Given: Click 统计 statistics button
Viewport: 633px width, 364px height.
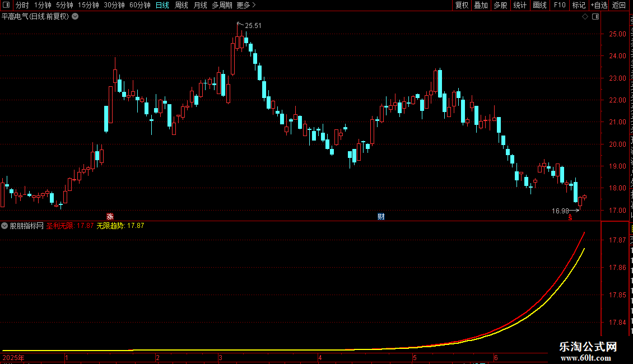Looking at the screenshot, I should [519, 5].
